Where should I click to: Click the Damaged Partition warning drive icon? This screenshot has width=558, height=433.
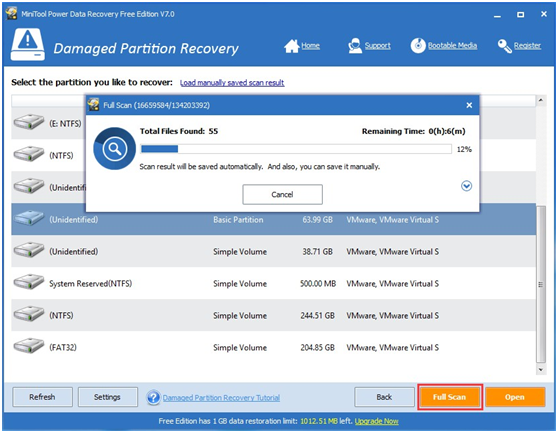[28, 44]
